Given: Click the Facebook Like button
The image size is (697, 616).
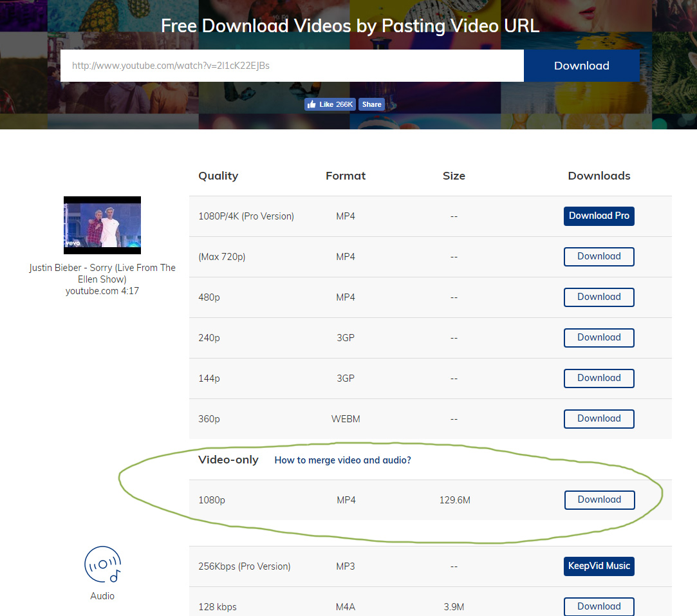Looking at the screenshot, I should (330, 104).
